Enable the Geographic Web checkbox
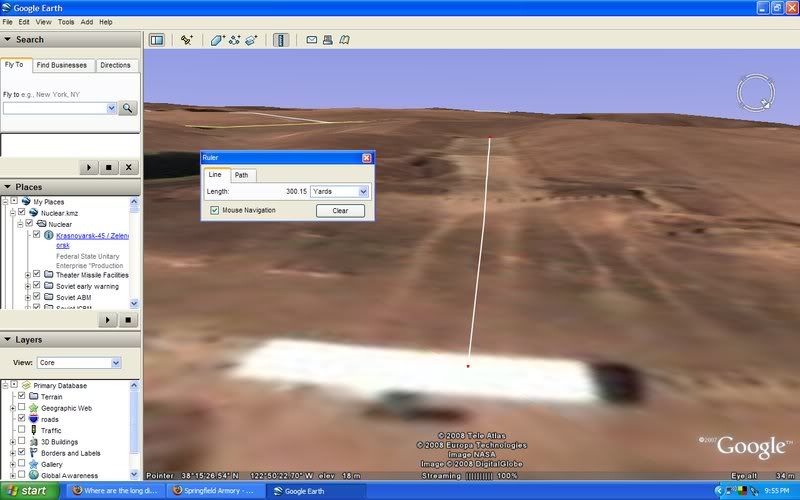800x500 pixels. (21, 407)
